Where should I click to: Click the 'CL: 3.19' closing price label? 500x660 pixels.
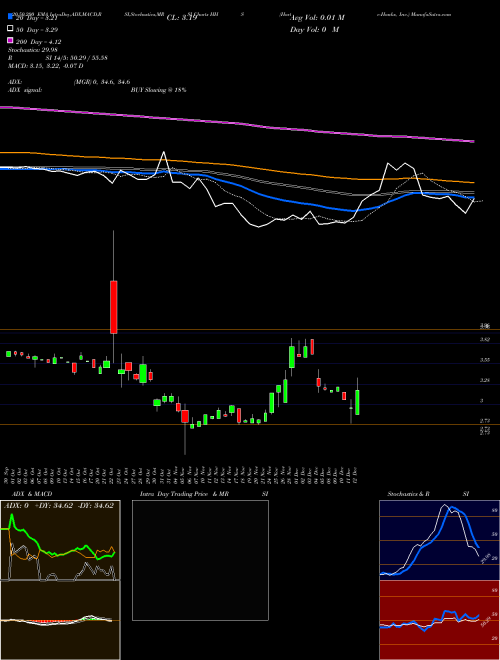(x=182, y=18)
